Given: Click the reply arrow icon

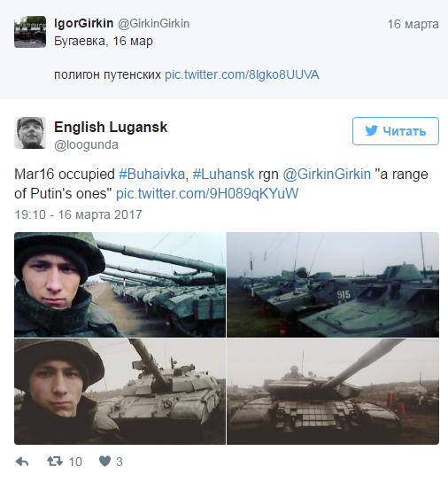Looking at the screenshot, I should (22, 462).
